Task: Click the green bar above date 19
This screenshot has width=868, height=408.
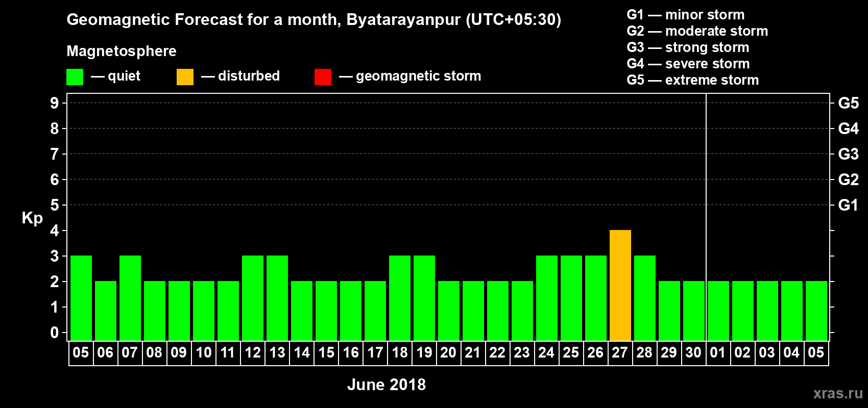Action: coord(424,298)
